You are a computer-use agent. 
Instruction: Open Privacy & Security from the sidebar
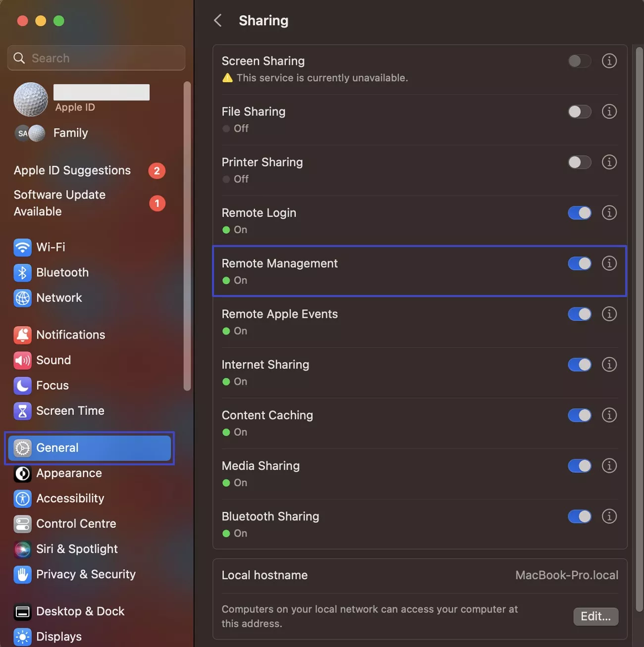[x=86, y=574]
